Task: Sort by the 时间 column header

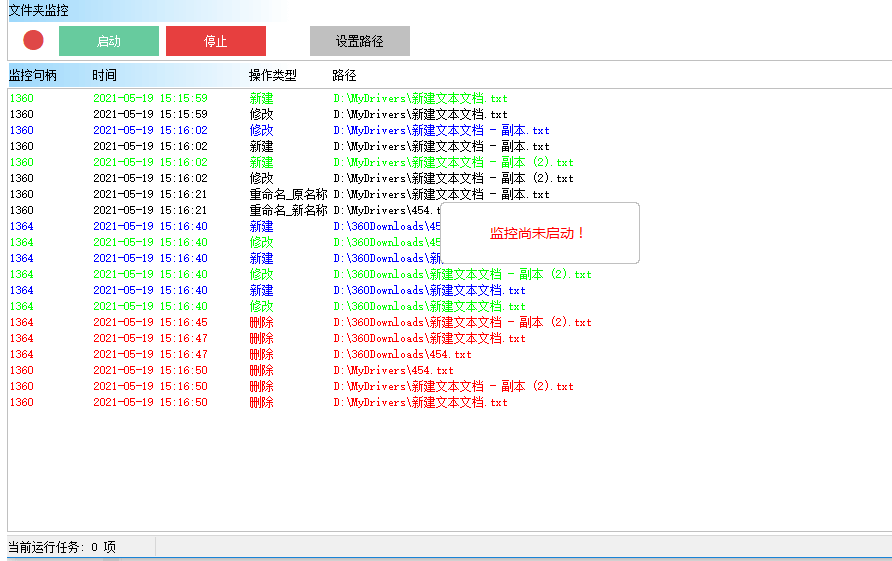Action: tap(104, 75)
